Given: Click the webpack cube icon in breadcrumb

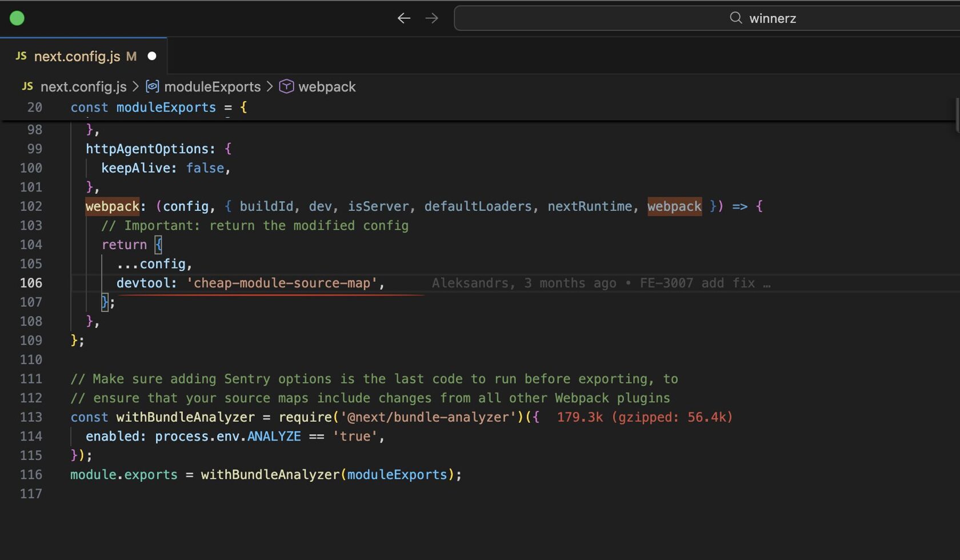Looking at the screenshot, I should (286, 86).
